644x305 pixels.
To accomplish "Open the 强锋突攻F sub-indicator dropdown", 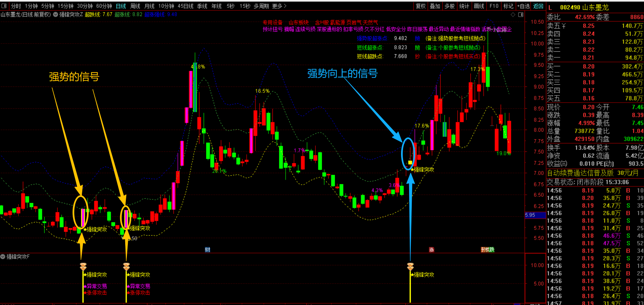I will pos(3,257).
